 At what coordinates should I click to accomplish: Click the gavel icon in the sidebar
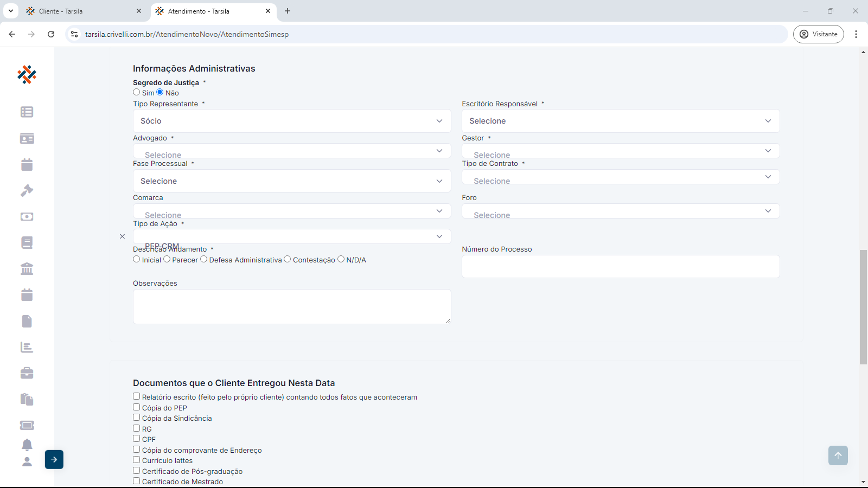point(27,191)
